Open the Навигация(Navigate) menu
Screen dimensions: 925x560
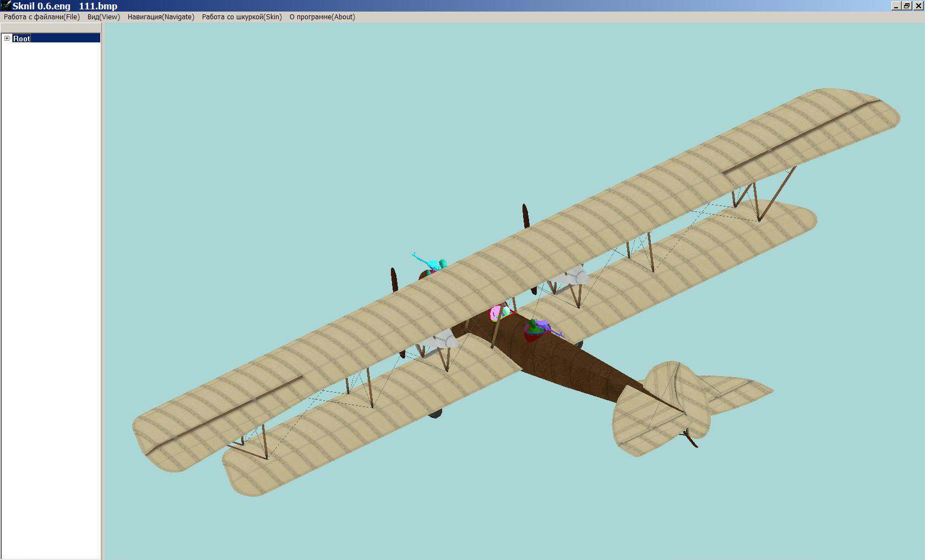[x=161, y=17]
